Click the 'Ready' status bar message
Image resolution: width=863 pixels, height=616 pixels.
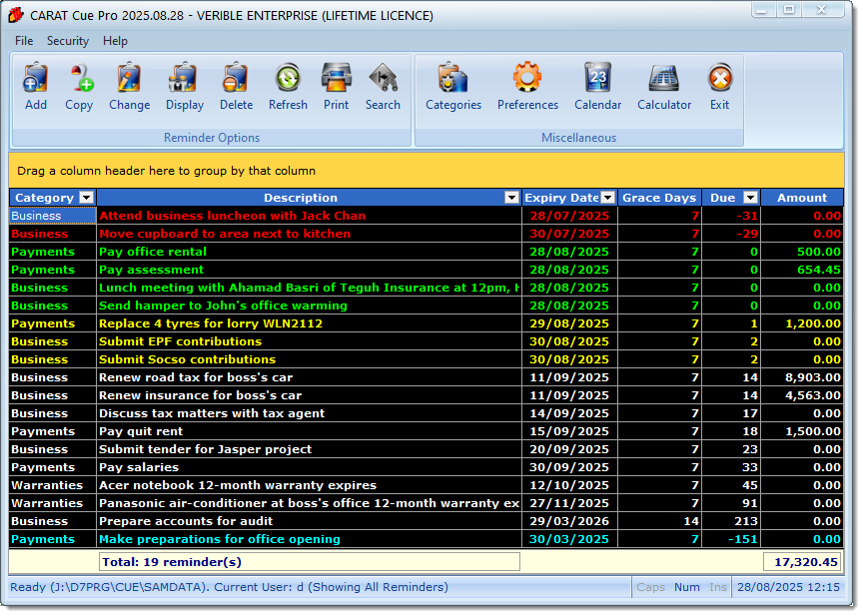(229, 587)
